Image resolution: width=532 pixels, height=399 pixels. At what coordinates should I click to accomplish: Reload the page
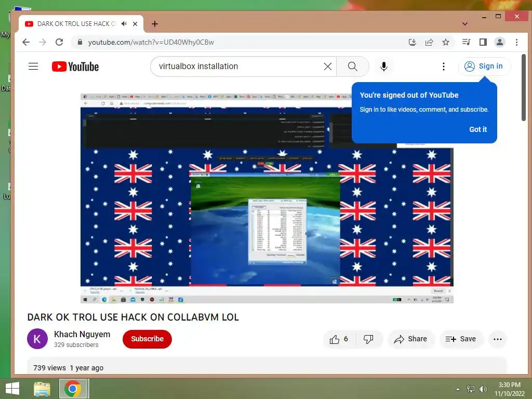click(59, 42)
